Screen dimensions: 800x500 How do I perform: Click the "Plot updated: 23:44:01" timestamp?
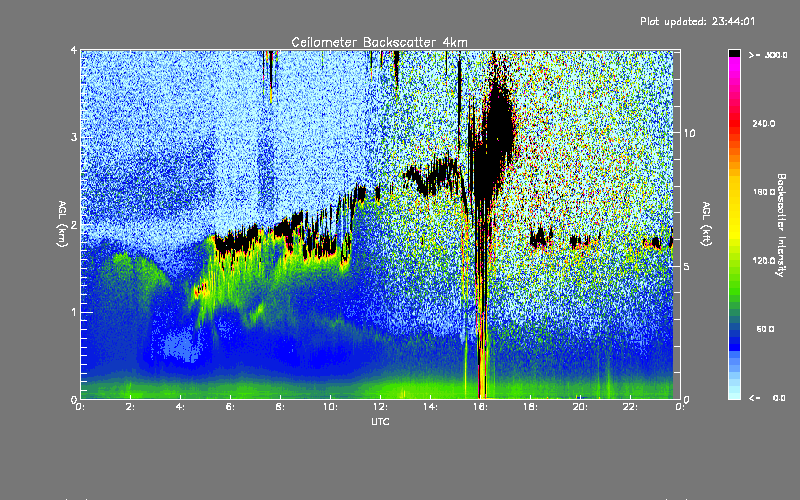pos(697,21)
